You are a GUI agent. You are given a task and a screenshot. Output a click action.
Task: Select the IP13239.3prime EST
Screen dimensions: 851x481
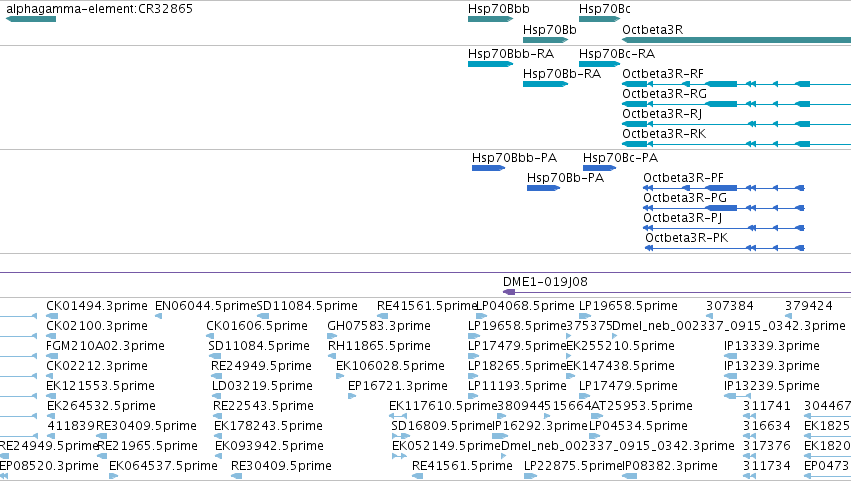731,377
